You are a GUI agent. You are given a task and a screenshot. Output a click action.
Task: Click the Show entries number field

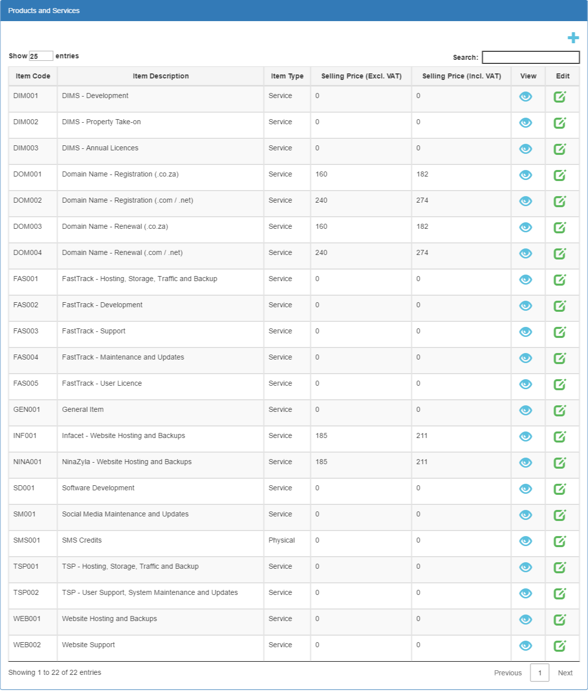point(41,56)
